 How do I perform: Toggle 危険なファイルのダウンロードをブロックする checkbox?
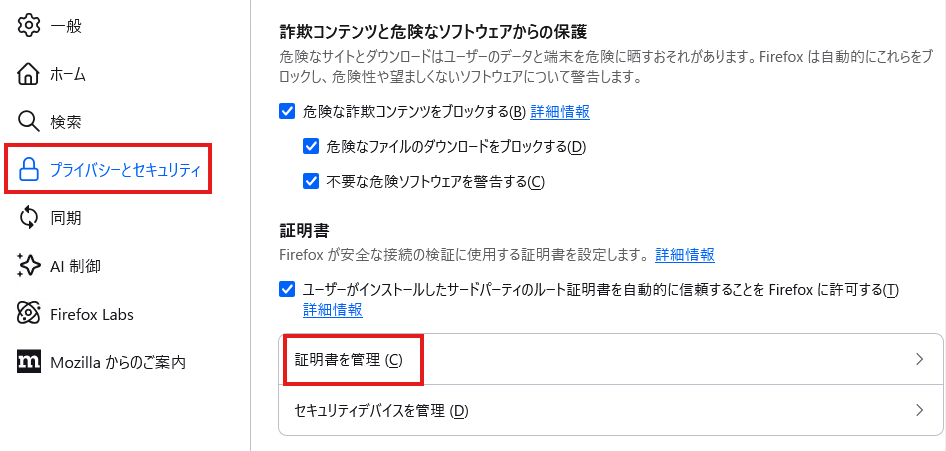pos(310,147)
